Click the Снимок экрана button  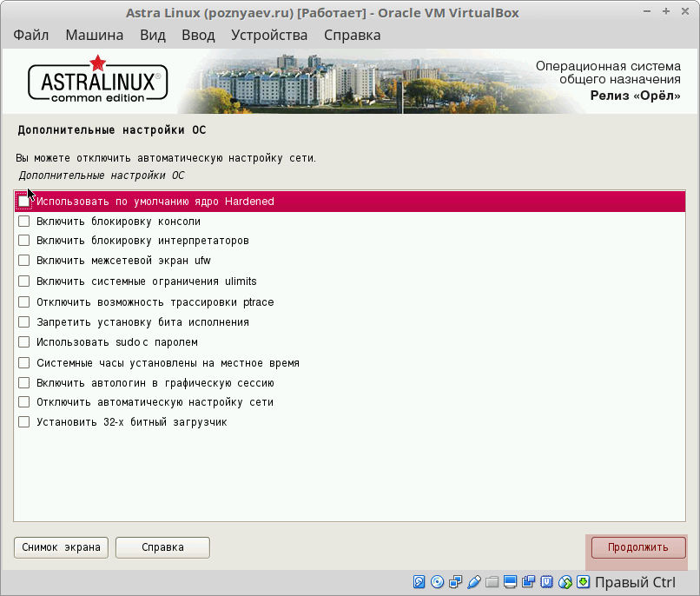pyautogui.click(x=61, y=547)
